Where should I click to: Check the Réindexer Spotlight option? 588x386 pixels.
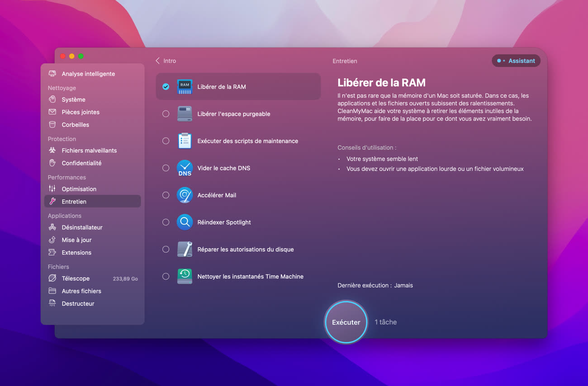[x=166, y=222]
